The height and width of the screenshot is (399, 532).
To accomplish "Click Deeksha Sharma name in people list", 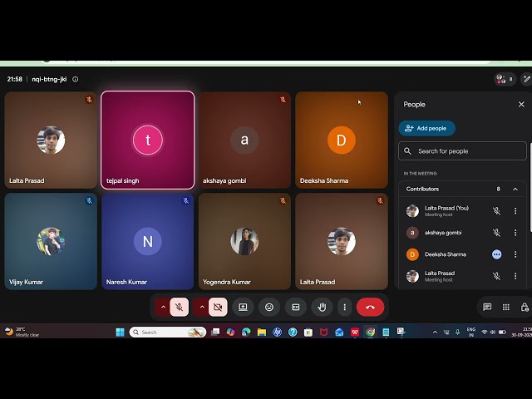I will point(446,254).
